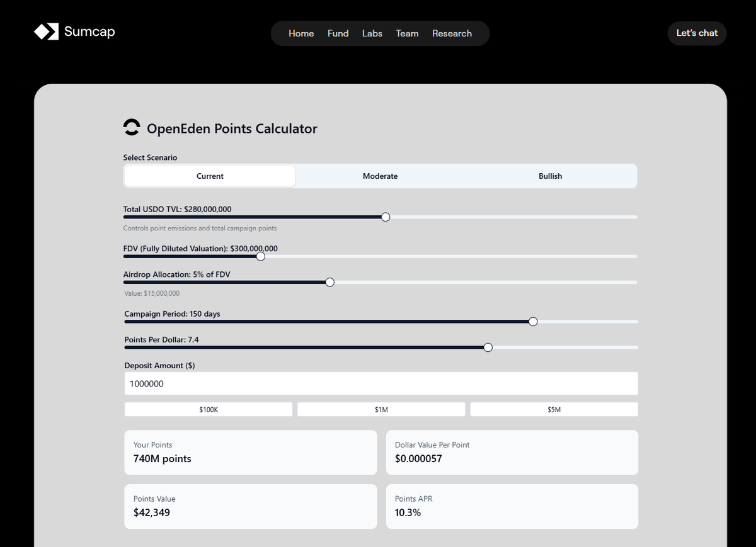Screen dimensions: 756x547
Task: Click the 'Campaign Period: 150 days' label
Action: 172,313
